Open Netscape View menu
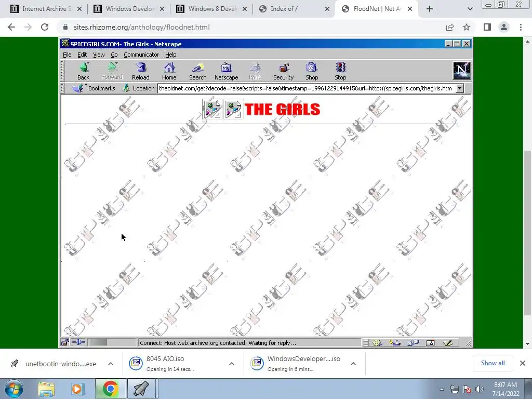The image size is (532, 399). click(99, 55)
